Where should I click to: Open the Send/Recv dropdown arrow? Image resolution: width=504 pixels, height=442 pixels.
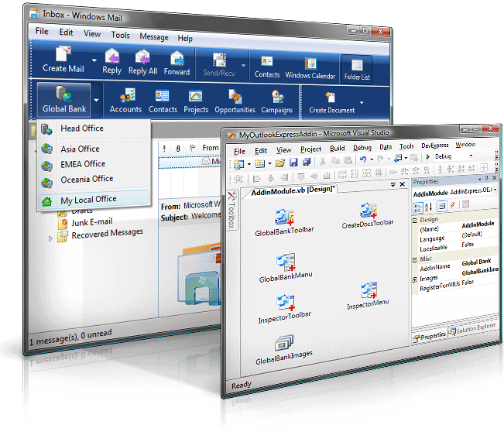coord(243,65)
